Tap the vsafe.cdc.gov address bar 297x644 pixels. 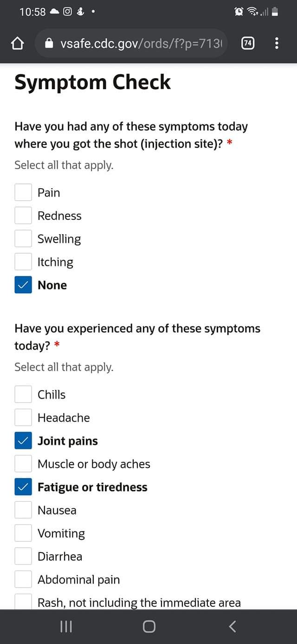tap(139, 44)
